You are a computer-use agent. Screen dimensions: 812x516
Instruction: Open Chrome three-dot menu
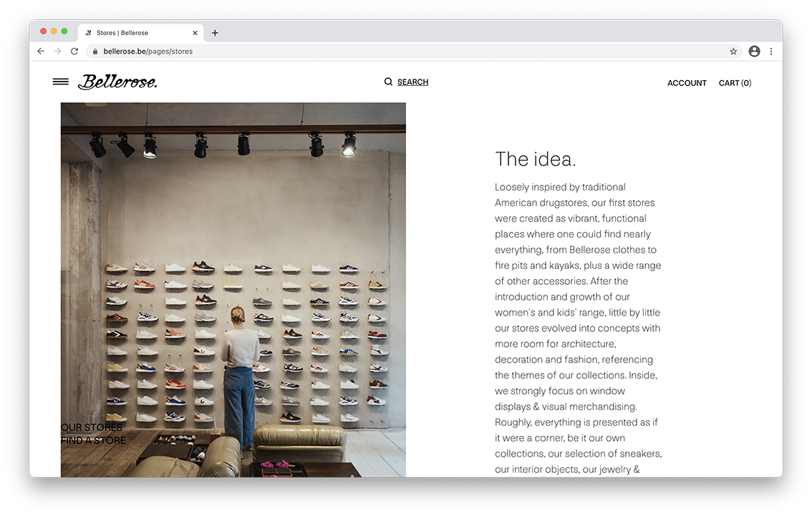tap(771, 52)
